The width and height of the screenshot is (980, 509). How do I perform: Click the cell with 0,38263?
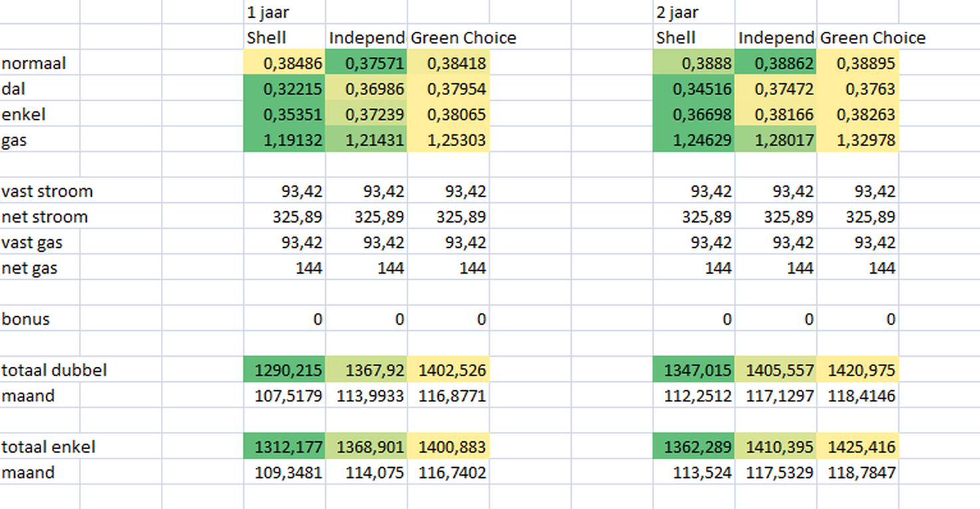[x=858, y=114]
